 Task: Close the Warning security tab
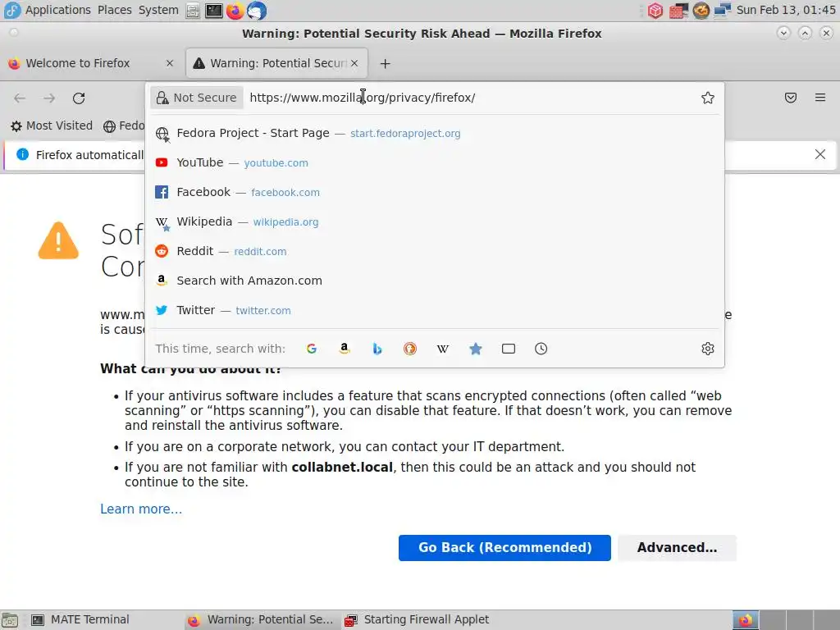point(354,63)
